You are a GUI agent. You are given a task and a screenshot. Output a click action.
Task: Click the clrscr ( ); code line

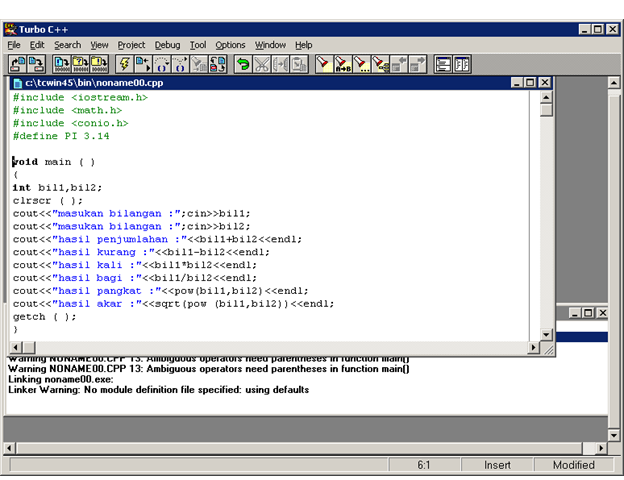(48, 201)
